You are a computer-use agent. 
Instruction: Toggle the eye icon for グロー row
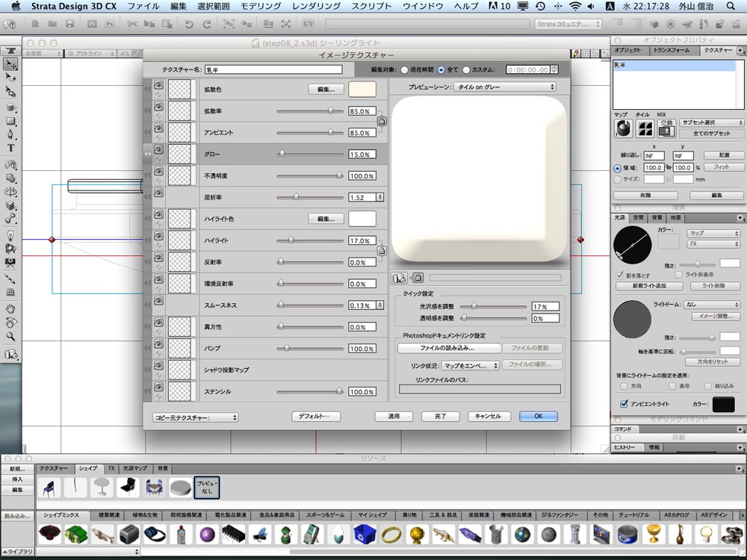158,150
